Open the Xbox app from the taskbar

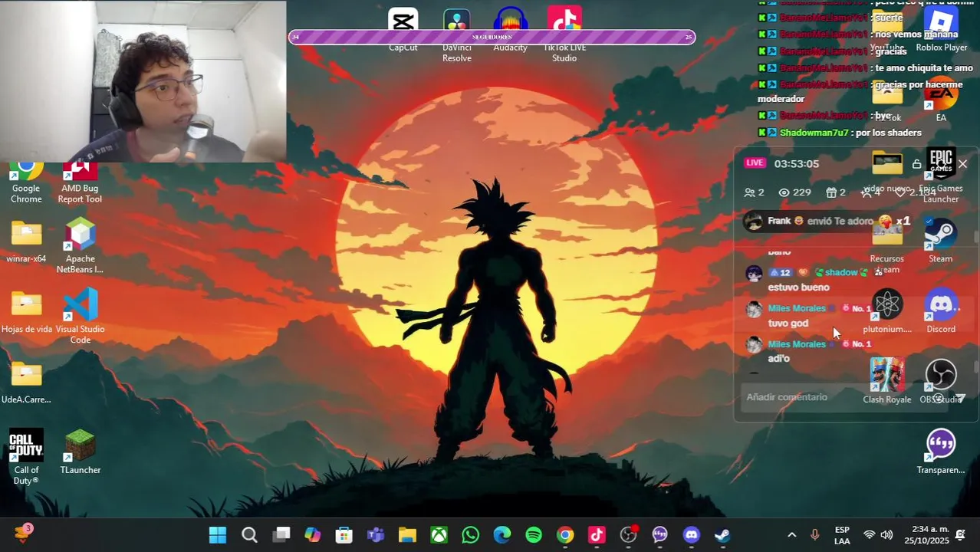click(x=439, y=535)
